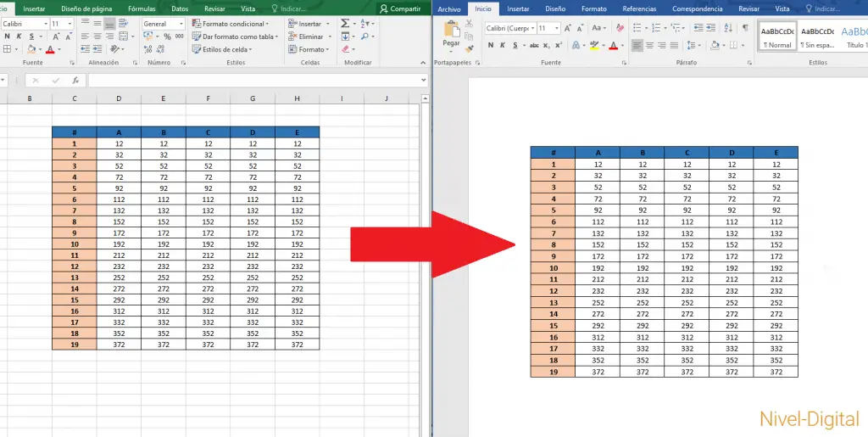This screenshot has height=437, width=868.
Task: Decrease decimals in Excel Número group
Action: (160, 49)
